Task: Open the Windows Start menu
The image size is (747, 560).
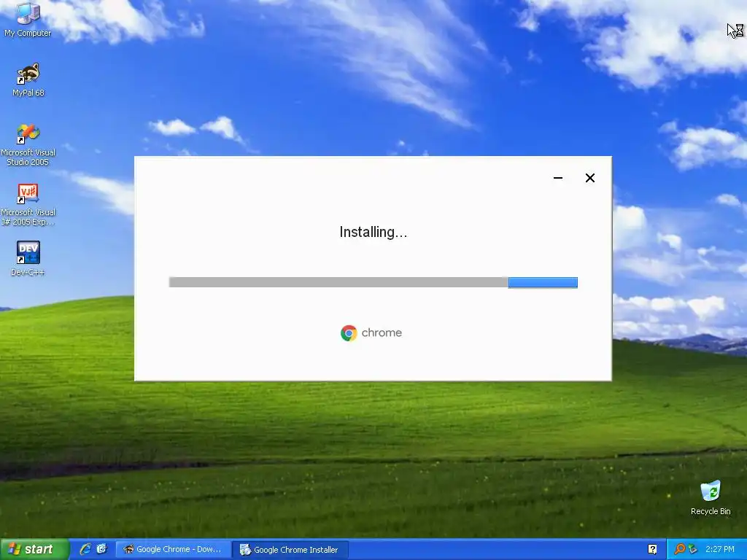Action: (x=34, y=550)
